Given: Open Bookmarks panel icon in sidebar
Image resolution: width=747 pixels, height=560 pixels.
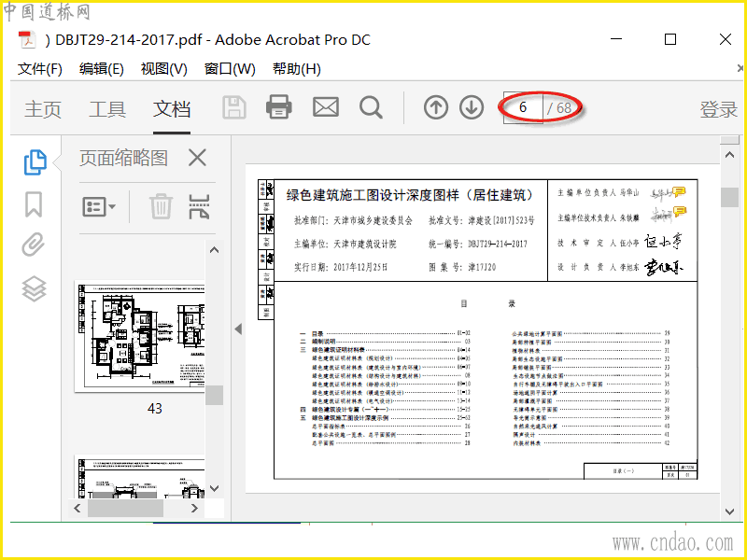Looking at the screenshot, I should pos(34,204).
